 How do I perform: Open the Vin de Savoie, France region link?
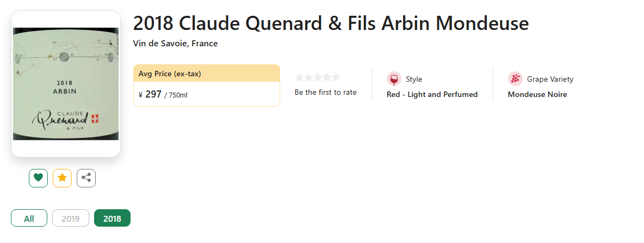[x=175, y=44]
